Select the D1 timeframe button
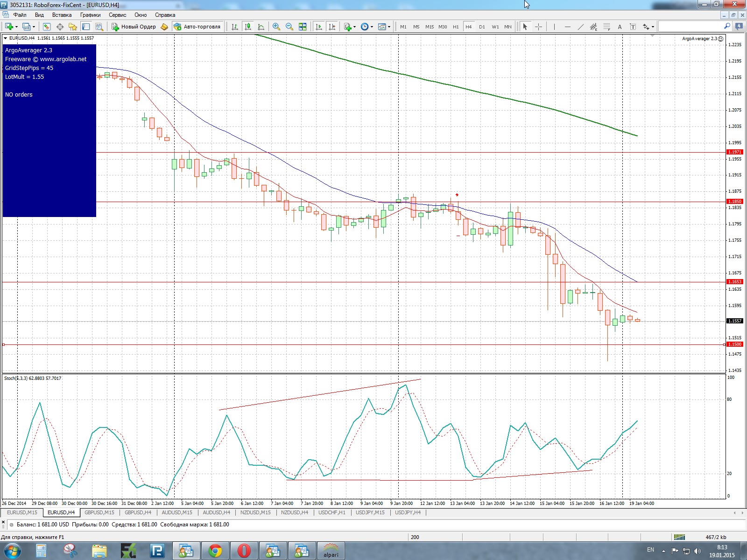747x560 pixels. [482, 27]
